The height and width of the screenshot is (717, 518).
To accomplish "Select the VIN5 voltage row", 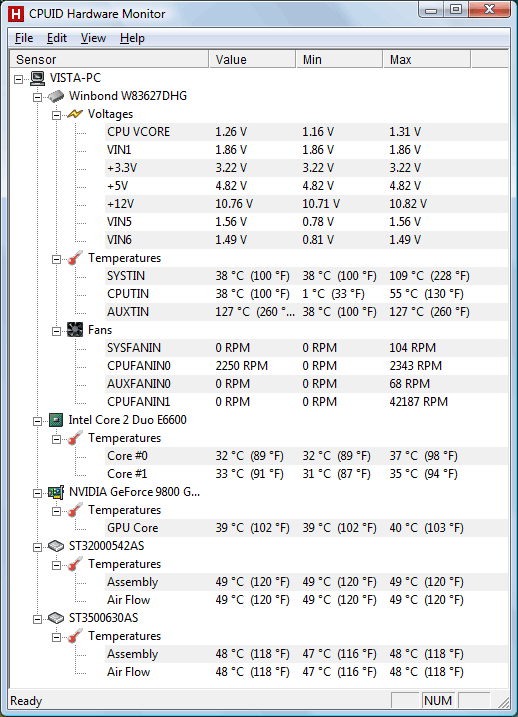I will point(306,222).
